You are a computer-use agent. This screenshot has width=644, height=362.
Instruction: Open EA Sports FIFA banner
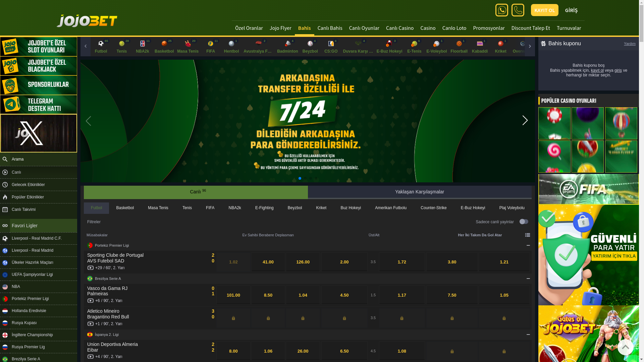point(588,189)
